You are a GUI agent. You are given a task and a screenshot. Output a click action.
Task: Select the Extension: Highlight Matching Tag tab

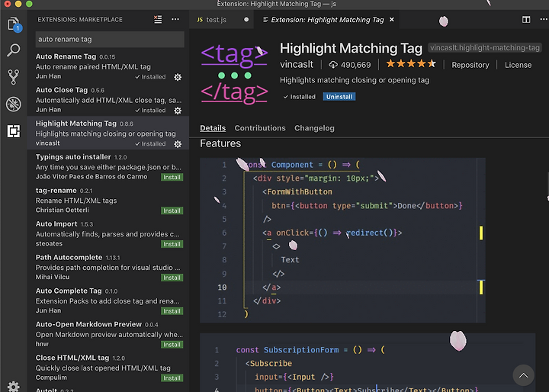pos(327,20)
